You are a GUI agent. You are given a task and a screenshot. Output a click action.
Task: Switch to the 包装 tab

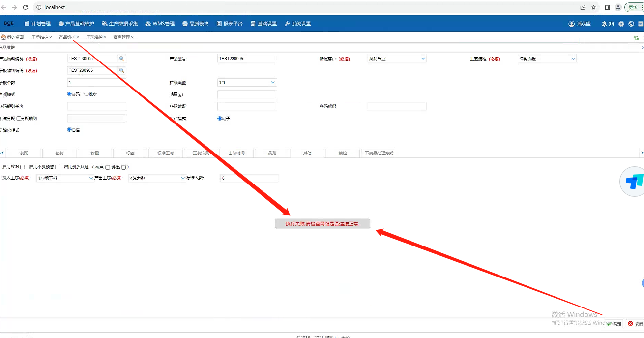59,153
